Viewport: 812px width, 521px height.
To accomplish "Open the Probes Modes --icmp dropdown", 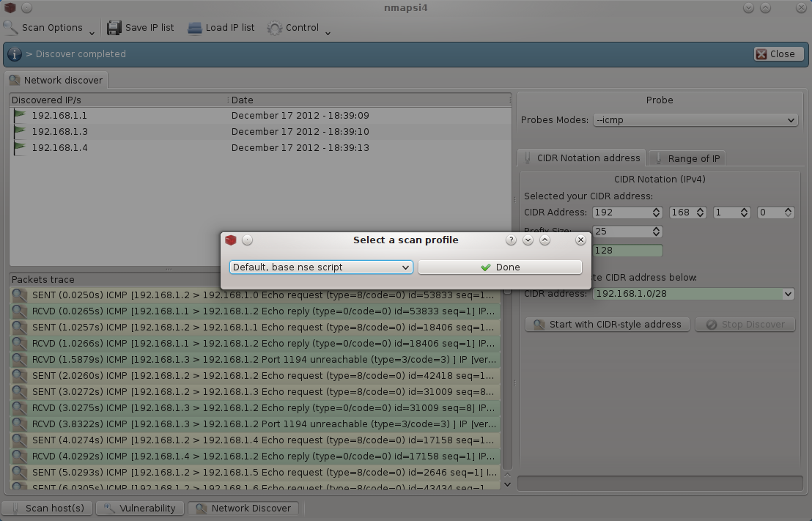I will 695,120.
